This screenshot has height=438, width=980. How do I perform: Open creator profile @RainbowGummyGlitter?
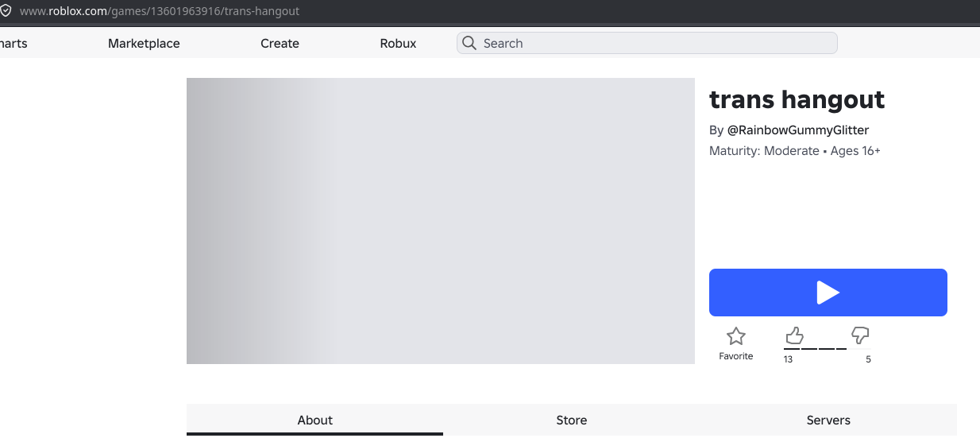[x=798, y=130]
